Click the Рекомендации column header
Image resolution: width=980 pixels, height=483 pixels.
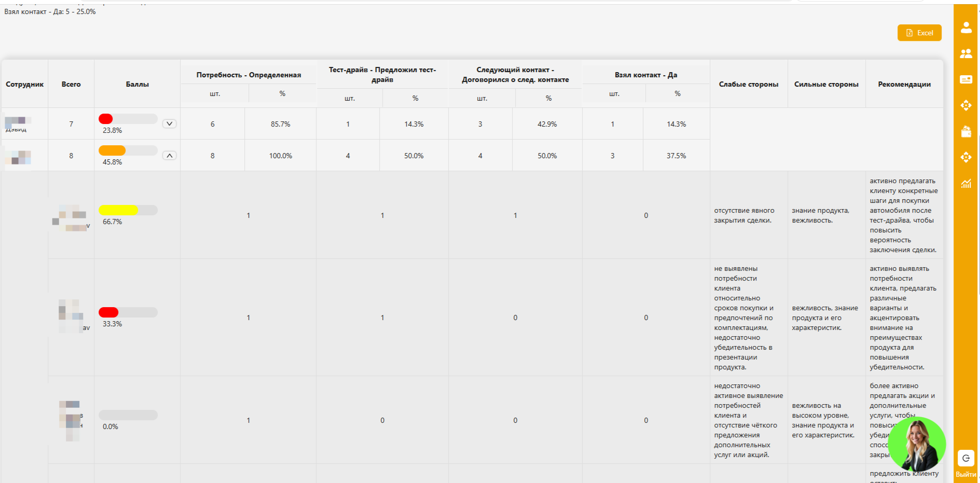coord(904,84)
